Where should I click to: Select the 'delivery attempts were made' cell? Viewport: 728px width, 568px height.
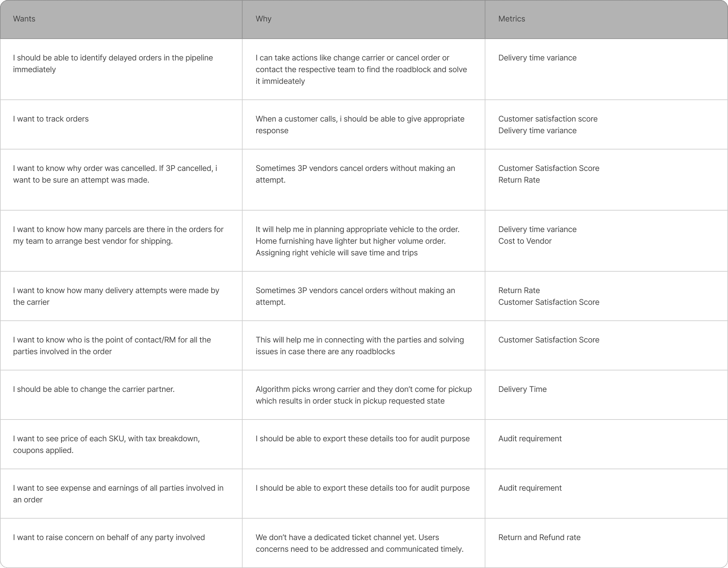coord(121,296)
